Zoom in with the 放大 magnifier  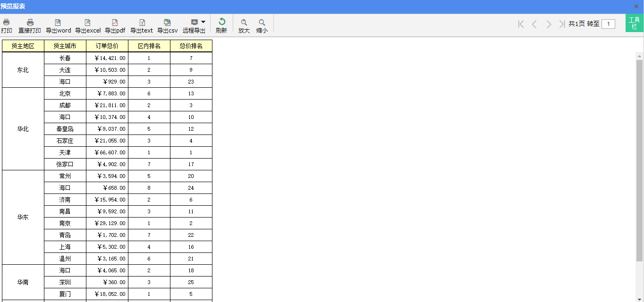pyautogui.click(x=244, y=22)
